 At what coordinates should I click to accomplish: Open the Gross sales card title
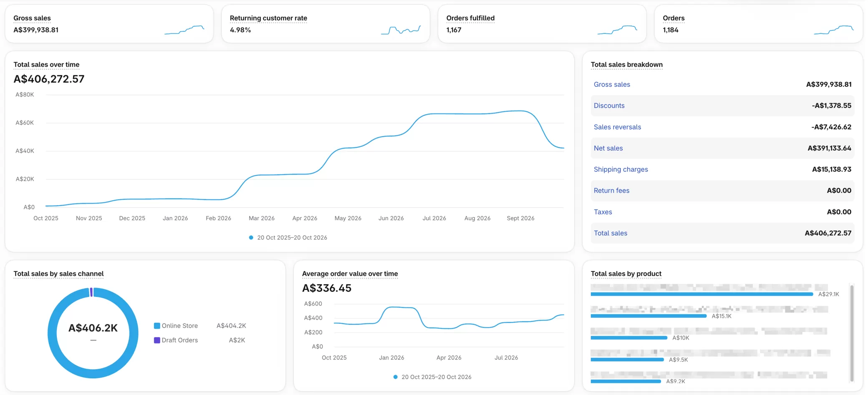pyautogui.click(x=32, y=18)
